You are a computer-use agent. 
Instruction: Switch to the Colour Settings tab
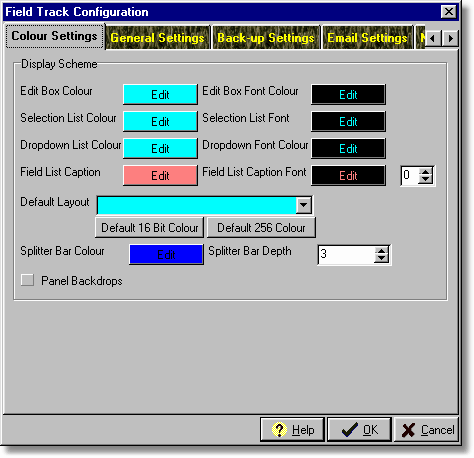(54, 36)
